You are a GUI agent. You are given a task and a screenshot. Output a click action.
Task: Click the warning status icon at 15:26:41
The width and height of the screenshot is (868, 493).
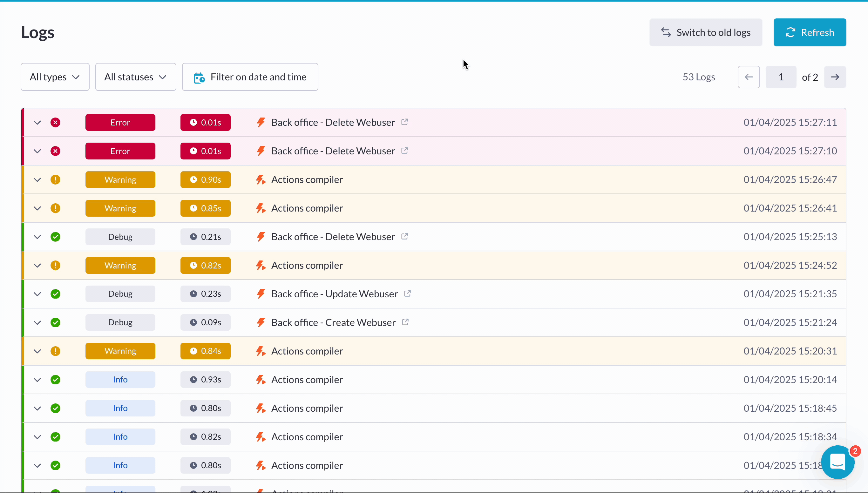[x=56, y=208]
